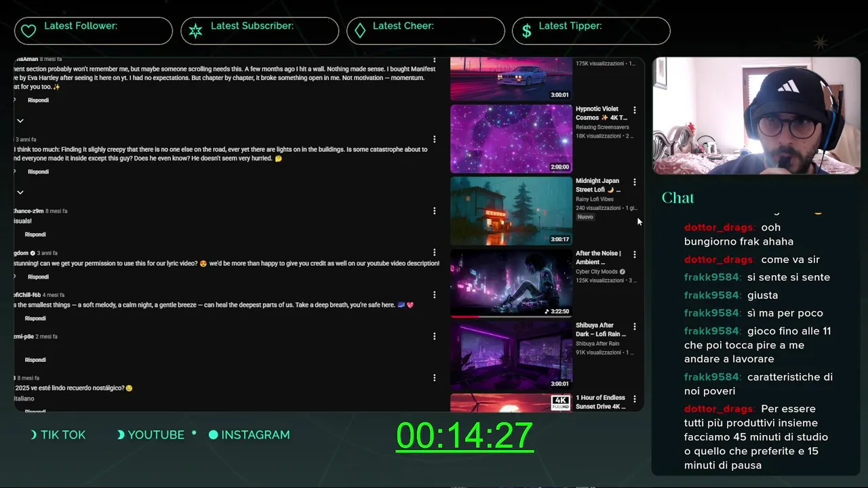
Task: Click Rispondi under the Eva Hartley comment
Action: coord(38,100)
